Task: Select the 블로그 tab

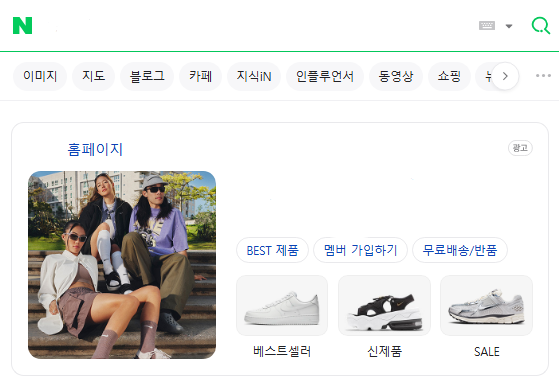Action: (147, 76)
